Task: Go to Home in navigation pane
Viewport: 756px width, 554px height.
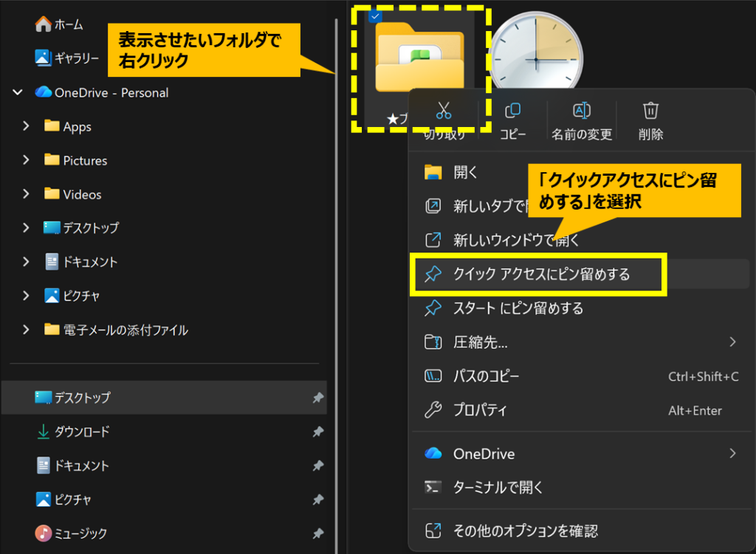Action: [68, 24]
